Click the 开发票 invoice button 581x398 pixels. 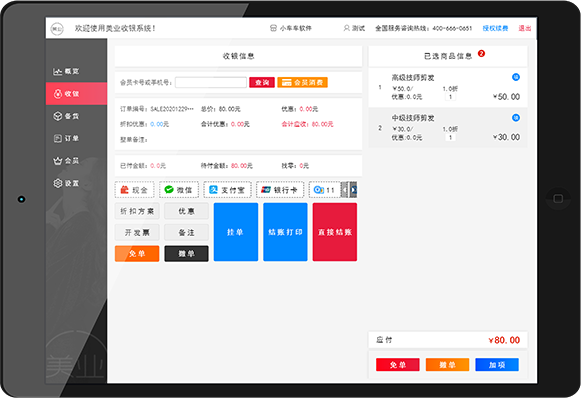pyautogui.click(x=137, y=232)
